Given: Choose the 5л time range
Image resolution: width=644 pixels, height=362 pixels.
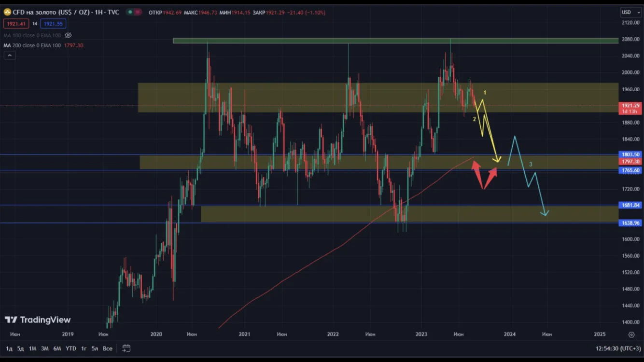Looking at the screenshot, I should (95, 348).
